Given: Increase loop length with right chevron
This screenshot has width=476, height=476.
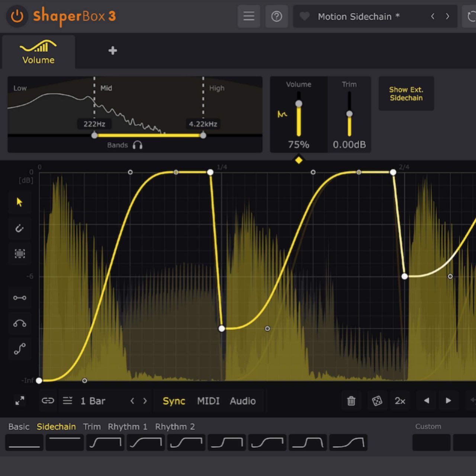Looking at the screenshot, I should [x=145, y=401].
